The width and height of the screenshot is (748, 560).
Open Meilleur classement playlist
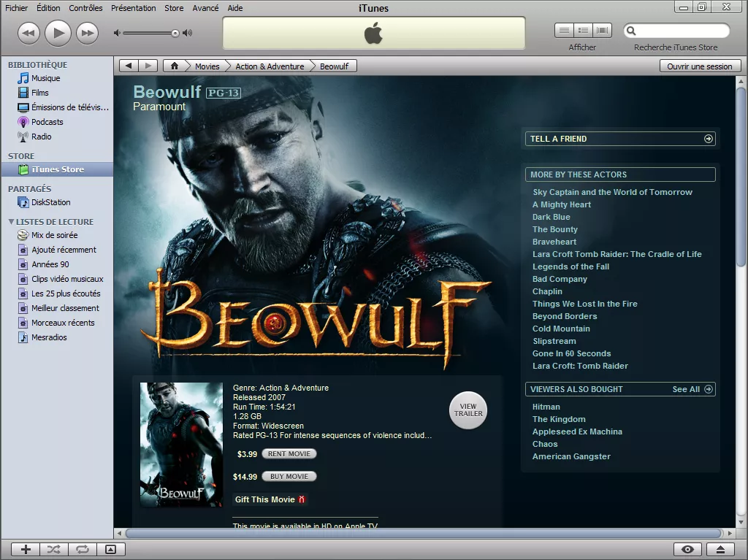point(57,308)
